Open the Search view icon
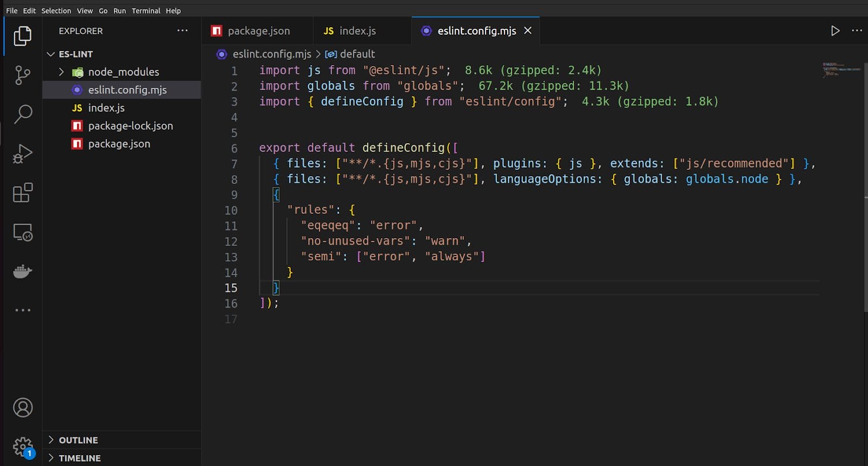 22,114
